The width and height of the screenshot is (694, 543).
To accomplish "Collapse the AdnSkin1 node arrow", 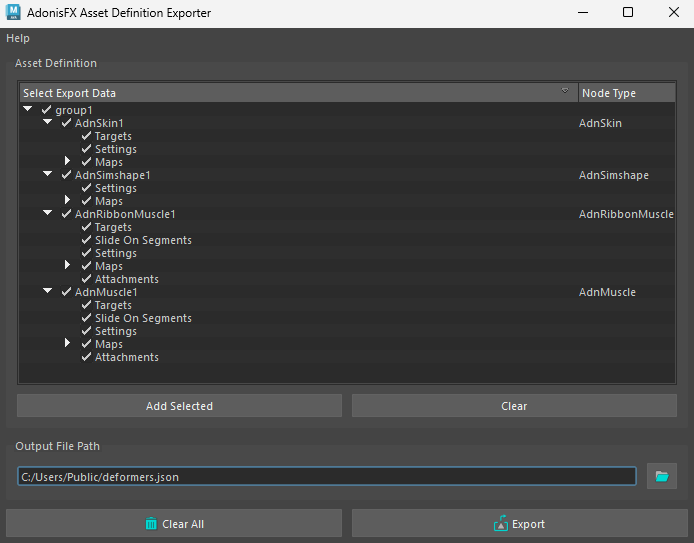I will pyautogui.click(x=47, y=122).
